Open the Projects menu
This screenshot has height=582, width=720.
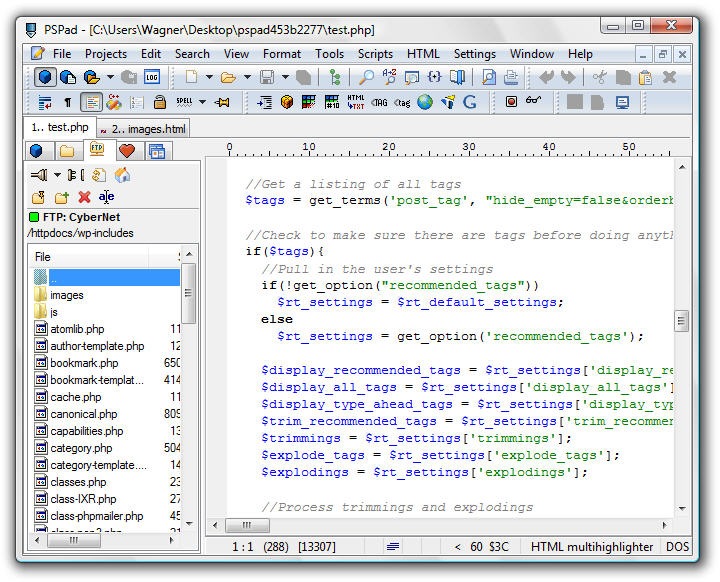click(106, 54)
